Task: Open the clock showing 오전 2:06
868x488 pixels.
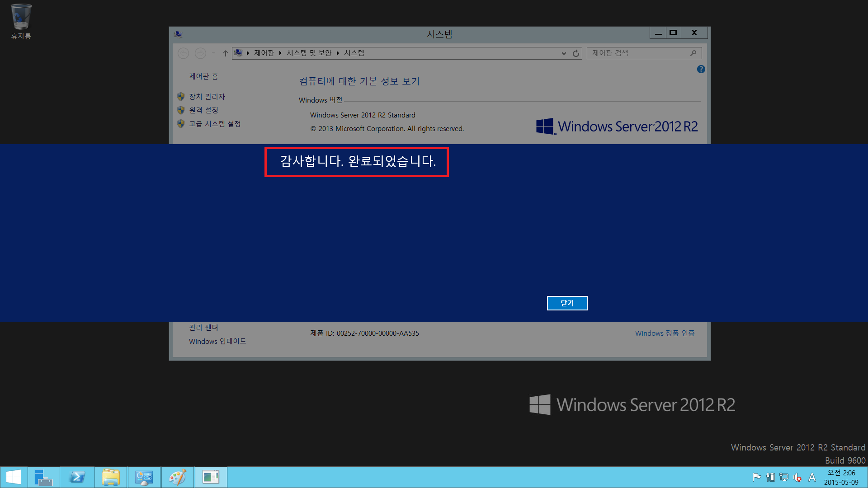Action: click(841, 477)
